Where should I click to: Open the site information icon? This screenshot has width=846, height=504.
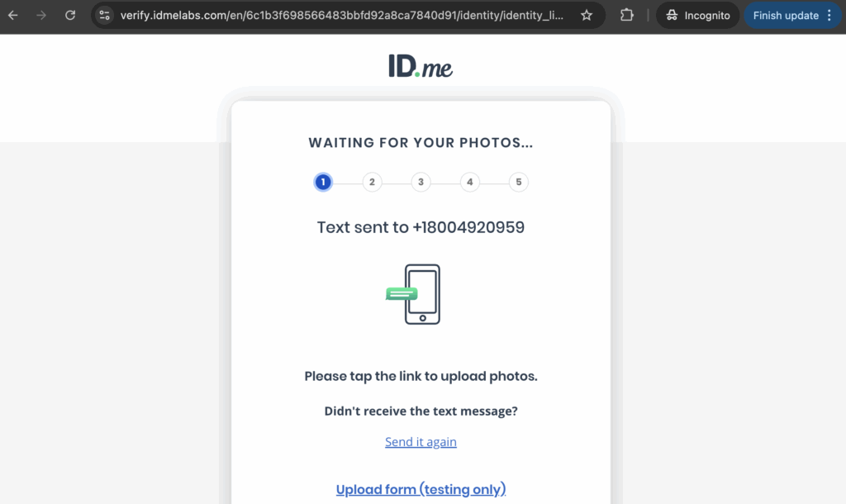coord(104,15)
